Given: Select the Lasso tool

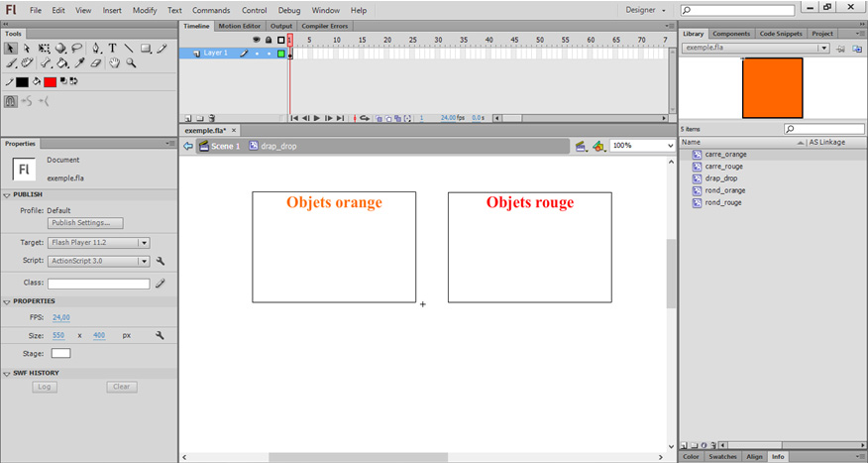Looking at the screenshot, I should click(x=76, y=48).
